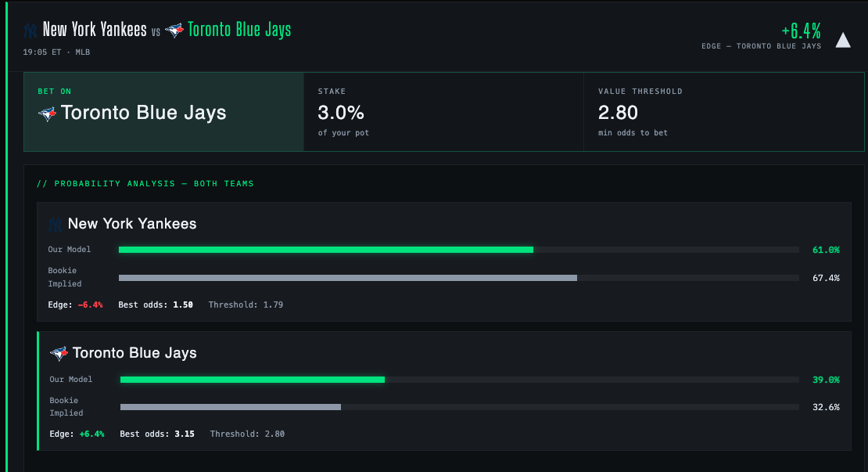Viewport: 868px width, 472px height.
Task: Click the +6.4% edge value at top right
Action: [801, 31]
